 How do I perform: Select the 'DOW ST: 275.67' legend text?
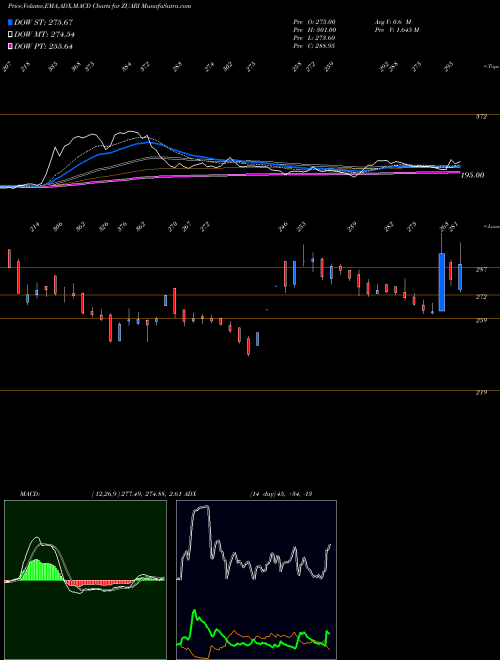click(43, 22)
